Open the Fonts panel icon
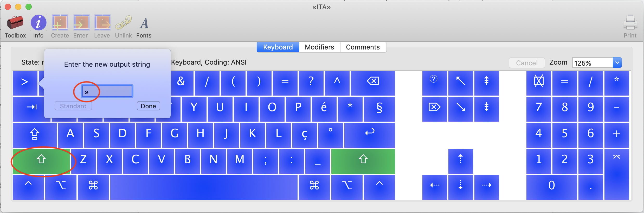Screen dimensions: 644x213 144,23
